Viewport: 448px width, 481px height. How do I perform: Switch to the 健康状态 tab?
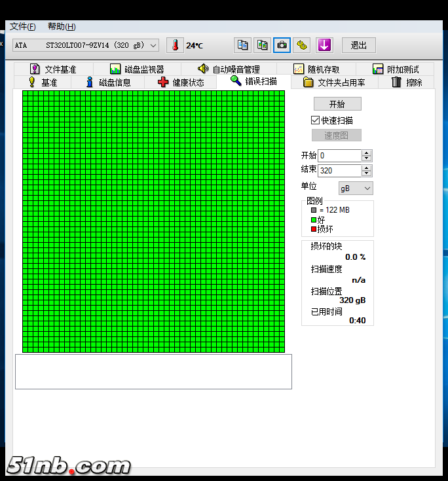(181, 82)
